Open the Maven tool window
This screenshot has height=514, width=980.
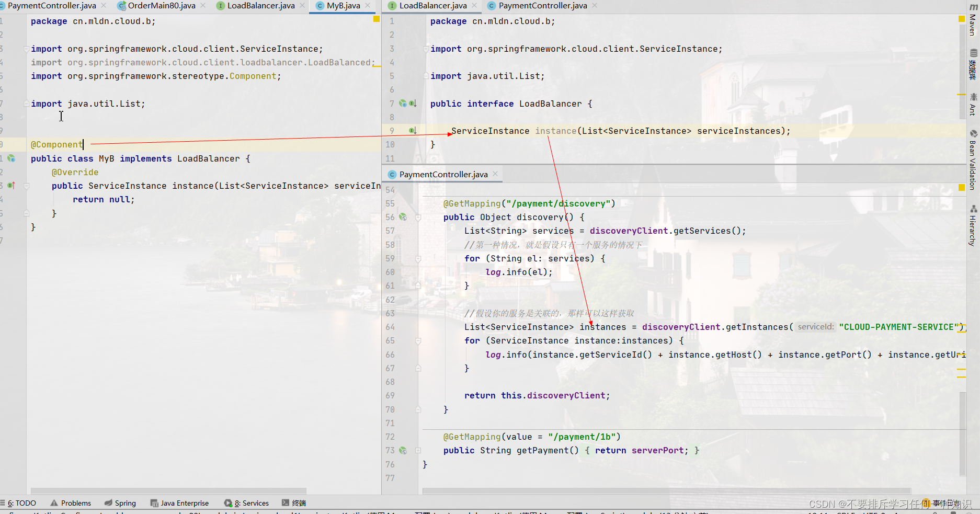click(x=972, y=19)
